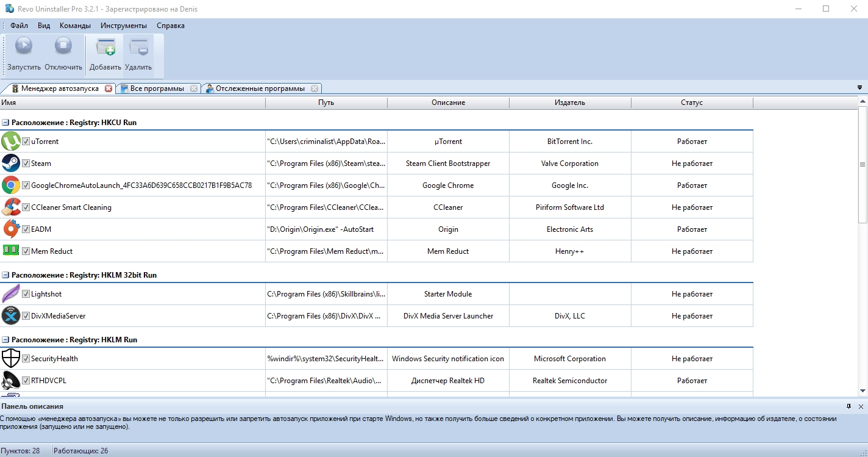Switch to the Все программы tab

click(157, 88)
